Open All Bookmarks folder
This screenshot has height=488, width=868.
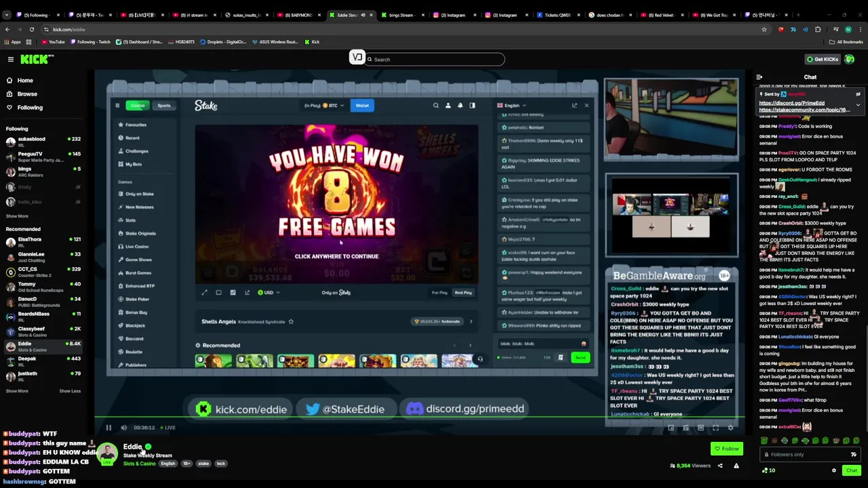click(x=846, y=42)
